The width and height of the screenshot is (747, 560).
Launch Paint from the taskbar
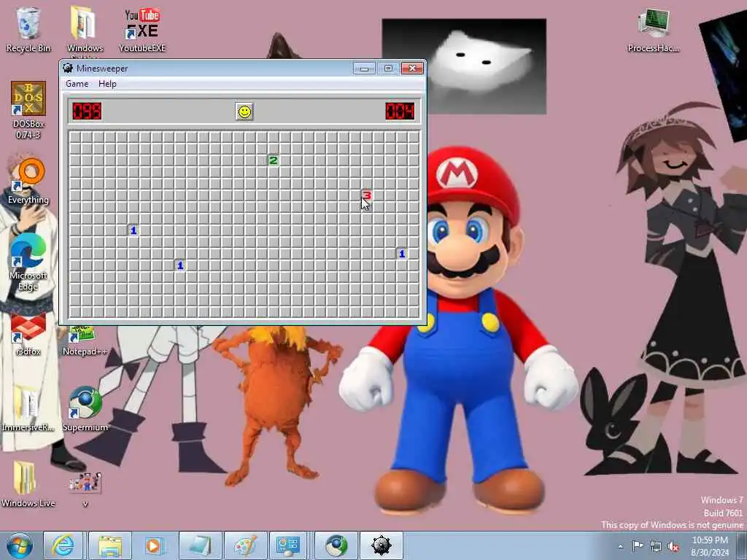245,545
